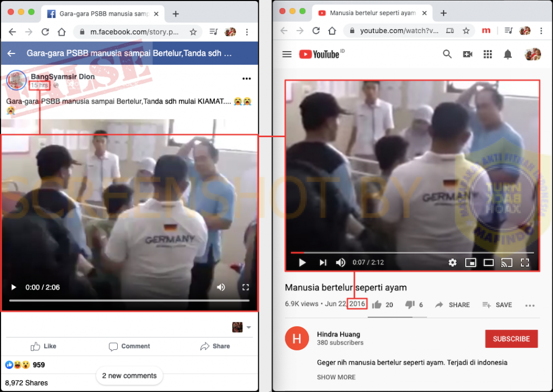Play the YouTube video
This screenshot has width=553, height=392.
[x=302, y=262]
